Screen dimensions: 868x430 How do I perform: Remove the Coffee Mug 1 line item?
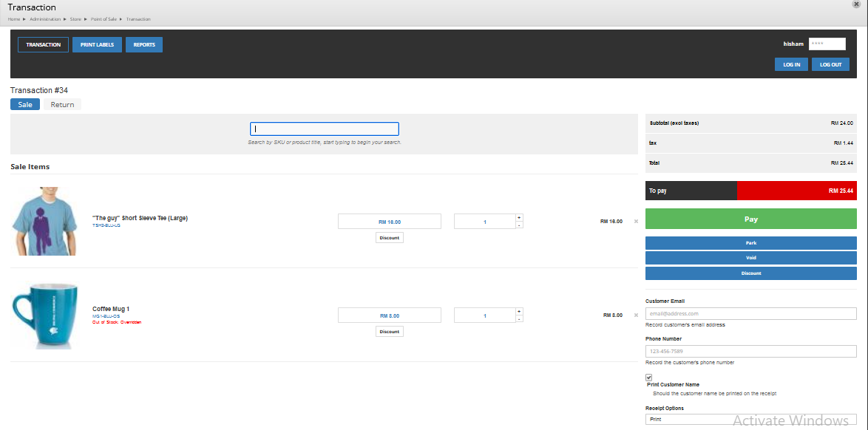pyautogui.click(x=636, y=315)
